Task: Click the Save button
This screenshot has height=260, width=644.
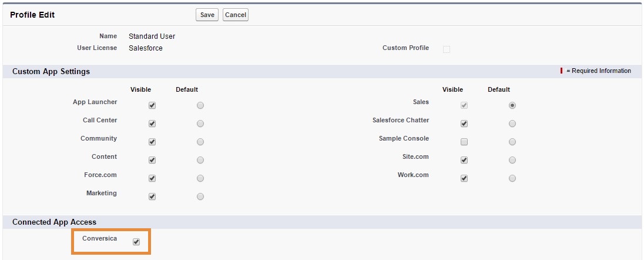Action: pyautogui.click(x=207, y=15)
